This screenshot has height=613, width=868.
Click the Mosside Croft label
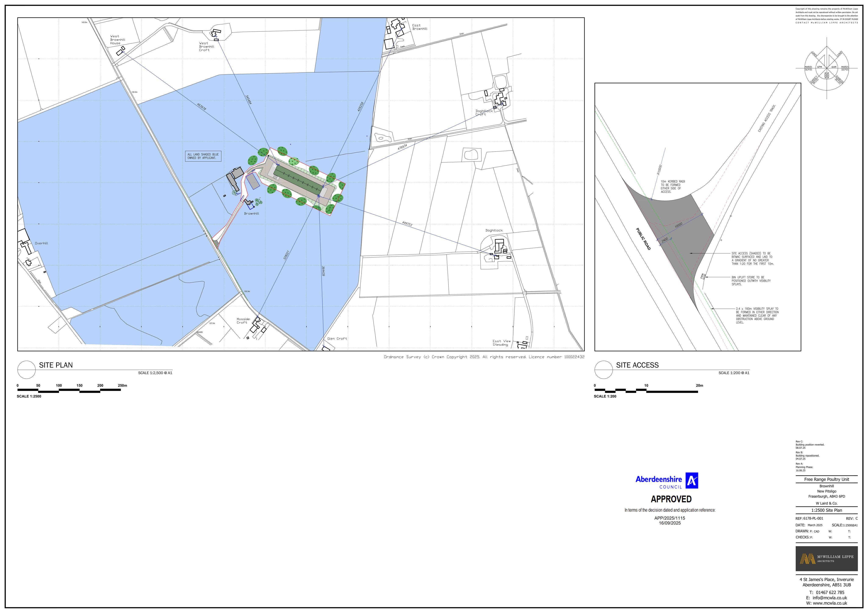243,321
